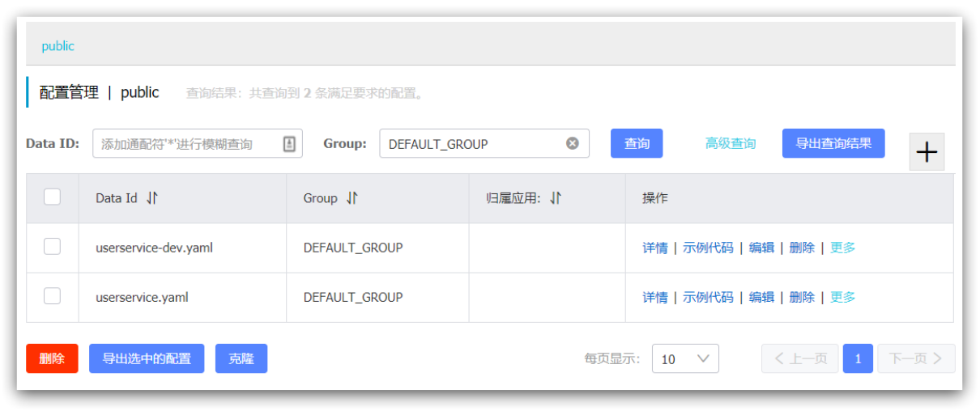Click the icon inside the Data ID field

click(289, 144)
